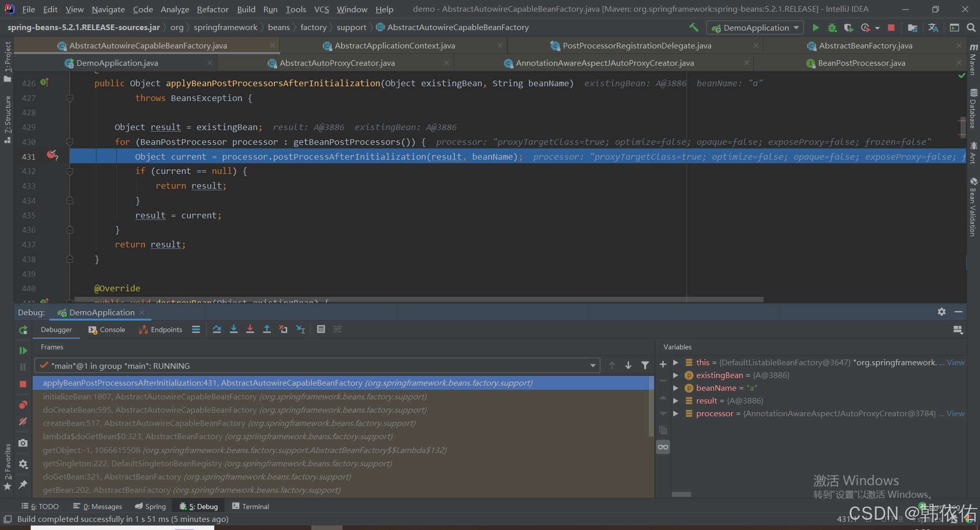The width and height of the screenshot is (980, 530).
Task: Click the Build Project hammer icon
Action: 694,28
